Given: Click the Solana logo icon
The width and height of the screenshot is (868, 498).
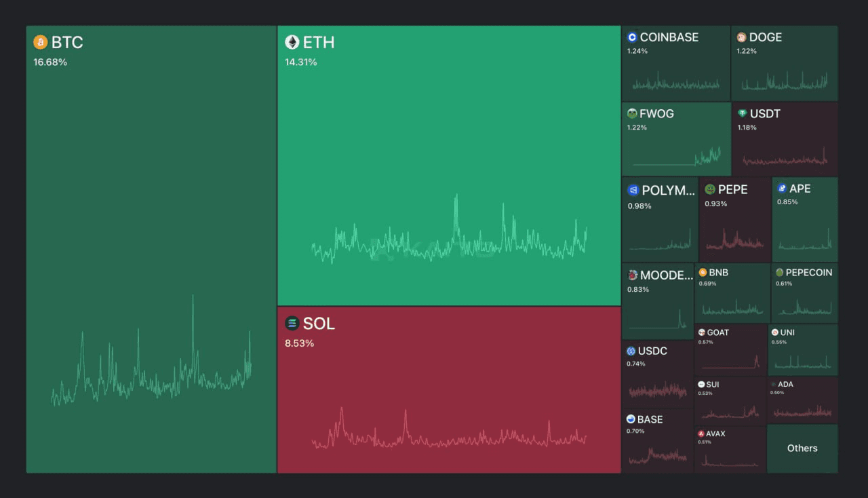Looking at the screenshot, I should 292,324.
